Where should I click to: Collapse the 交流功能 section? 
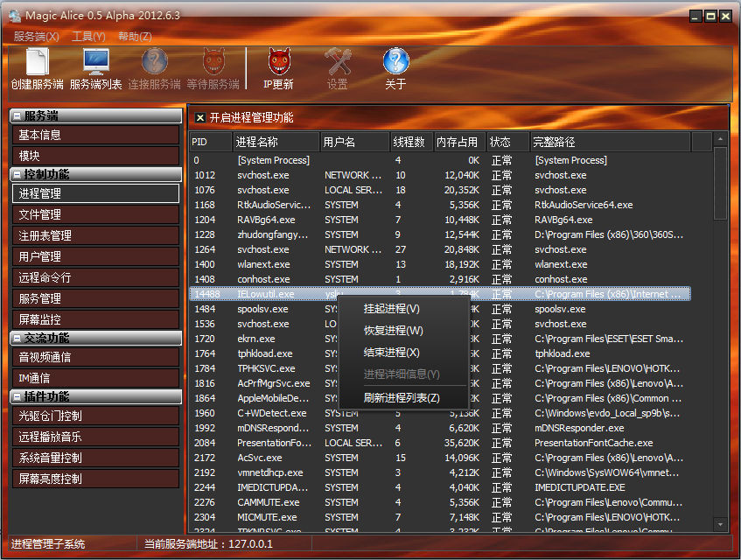click(x=17, y=338)
